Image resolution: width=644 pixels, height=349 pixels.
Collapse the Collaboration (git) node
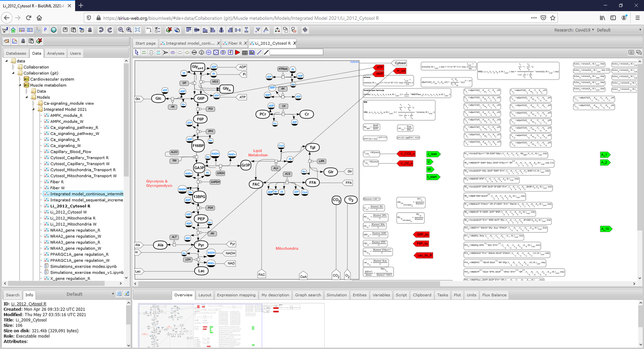click(13, 73)
